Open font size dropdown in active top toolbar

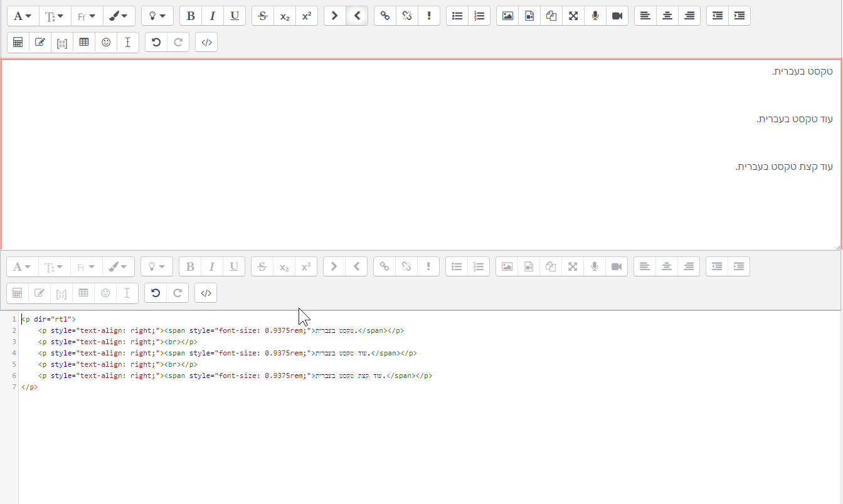[x=55, y=16]
